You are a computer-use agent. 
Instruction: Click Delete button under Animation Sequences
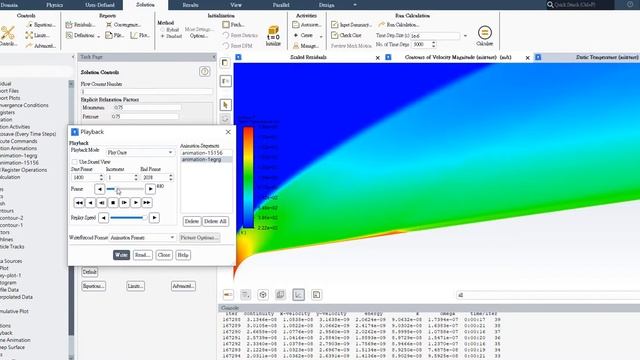pos(191,221)
